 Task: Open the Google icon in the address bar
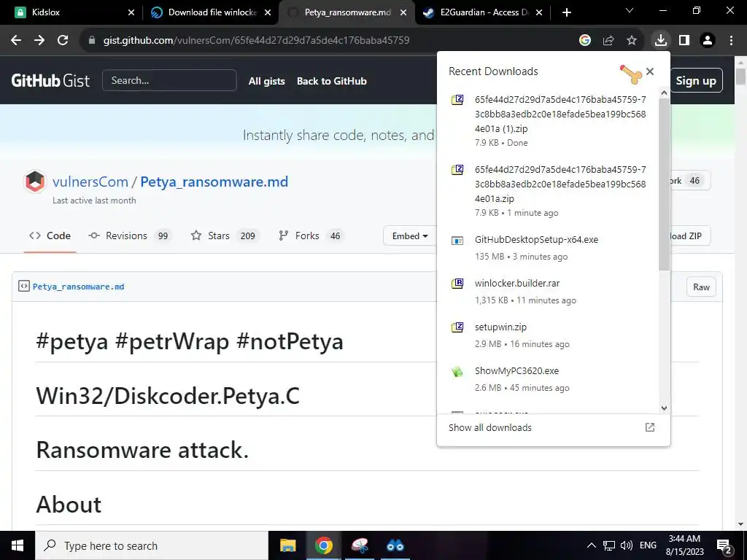click(585, 41)
